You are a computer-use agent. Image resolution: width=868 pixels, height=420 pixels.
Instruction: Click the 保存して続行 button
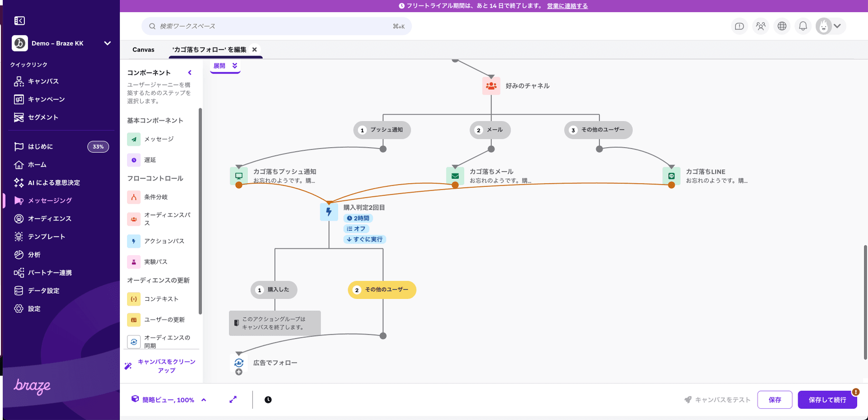click(x=827, y=400)
